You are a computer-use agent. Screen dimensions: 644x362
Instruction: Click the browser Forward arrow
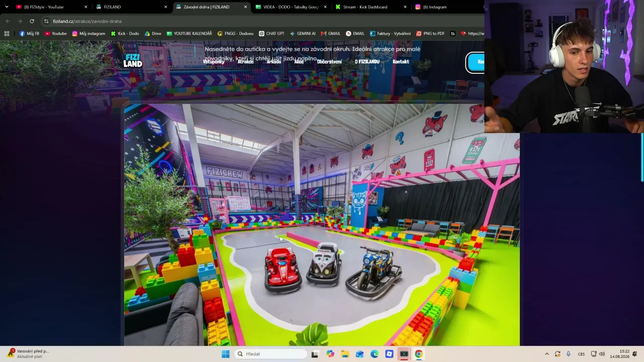tap(20, 21)
